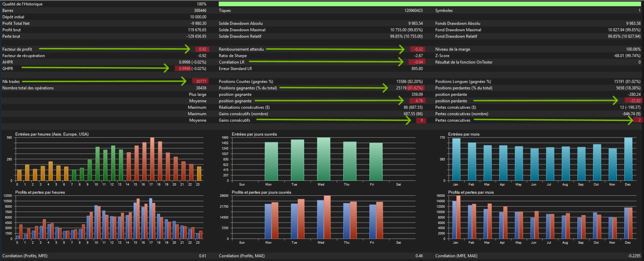The width and height of the screenshot is (644, 261).
Task: Click the December bar in Entrées par mois
Action: 628,159
